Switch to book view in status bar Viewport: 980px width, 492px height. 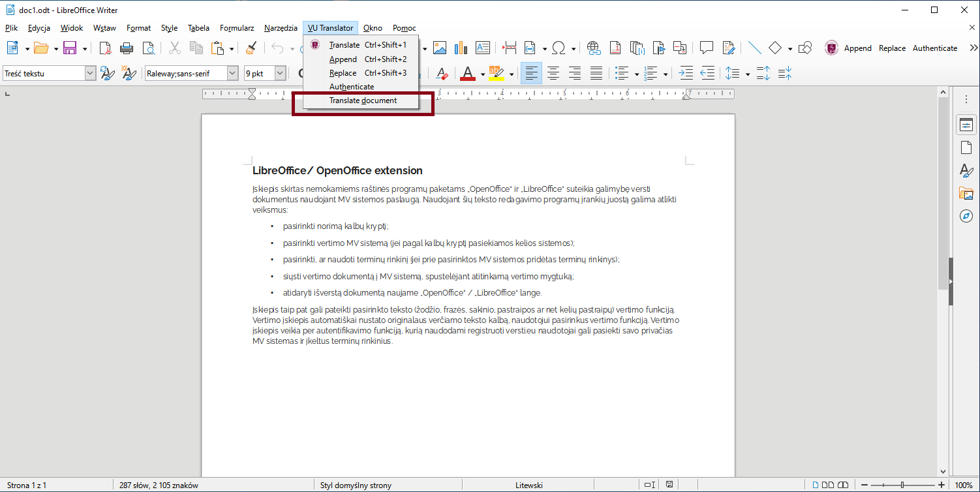844,485
